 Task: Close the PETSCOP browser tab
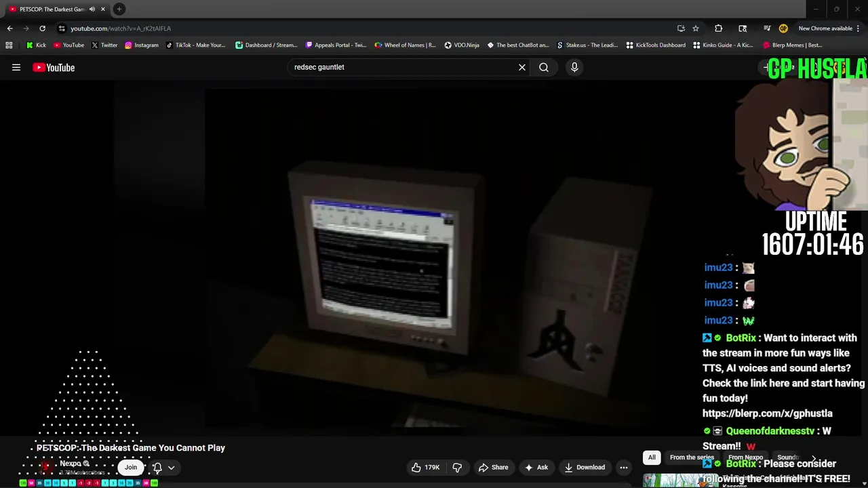pos(103,9)
